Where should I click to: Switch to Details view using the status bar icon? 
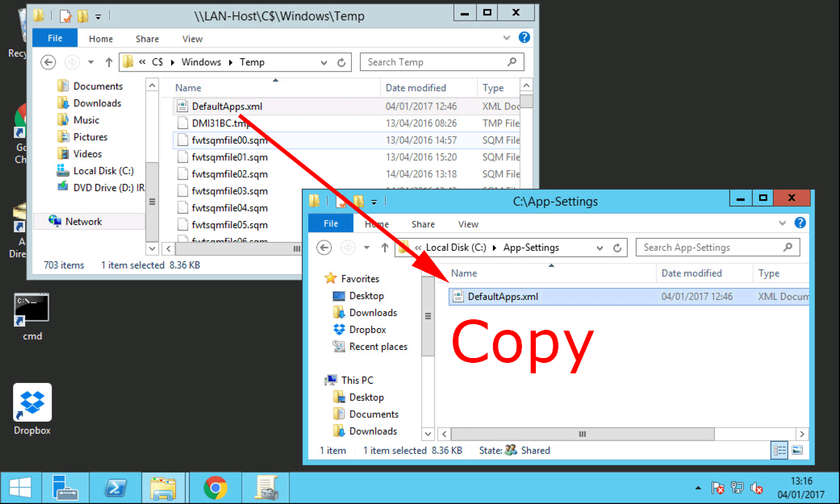[x=779, y=450]
